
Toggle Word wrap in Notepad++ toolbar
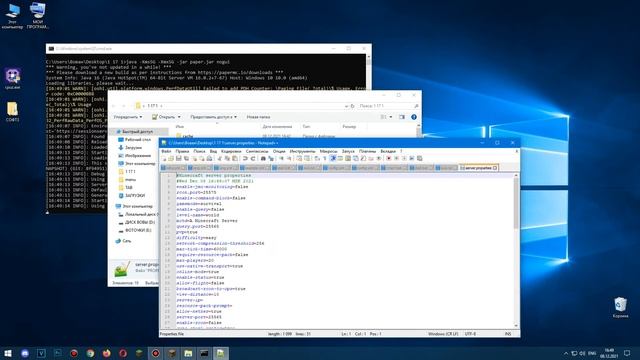[316, 158]
